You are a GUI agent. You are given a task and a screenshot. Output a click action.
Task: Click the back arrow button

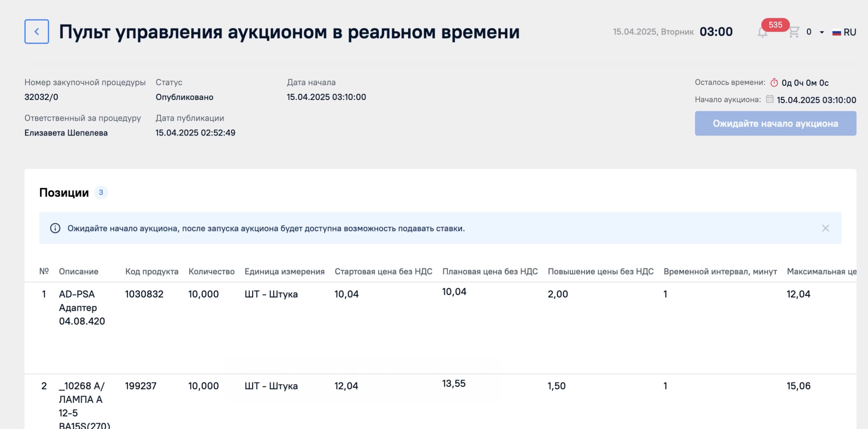(36, 32)
